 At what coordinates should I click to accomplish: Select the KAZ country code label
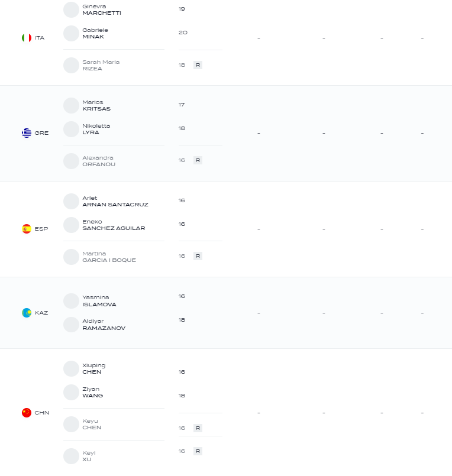[41, 313]
